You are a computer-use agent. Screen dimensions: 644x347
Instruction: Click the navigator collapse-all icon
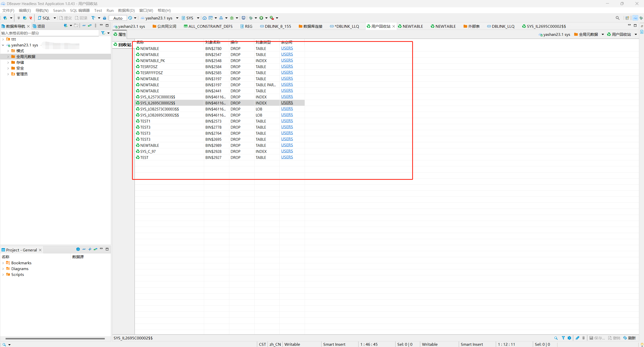(84, 25)
